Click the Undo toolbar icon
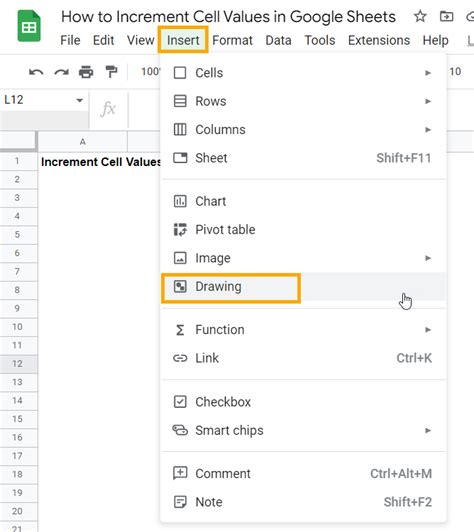The image size is (474, 532). point(36,72)
